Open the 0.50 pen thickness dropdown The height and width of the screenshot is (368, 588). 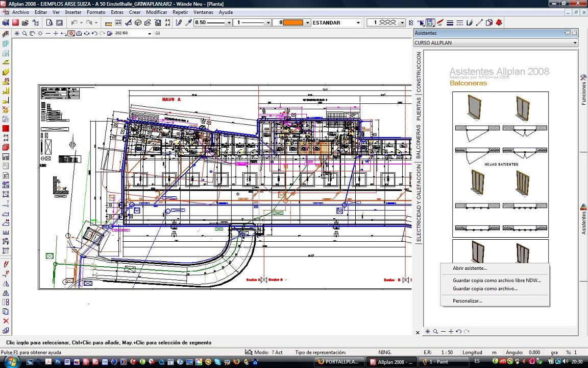tap(229, 22)
